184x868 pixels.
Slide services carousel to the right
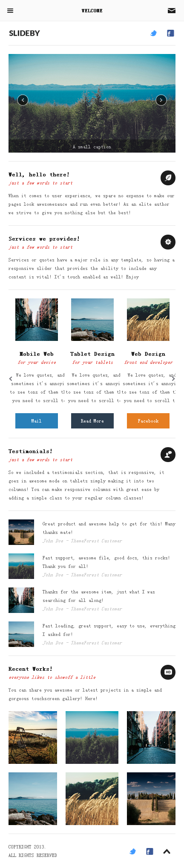(173, 379)
